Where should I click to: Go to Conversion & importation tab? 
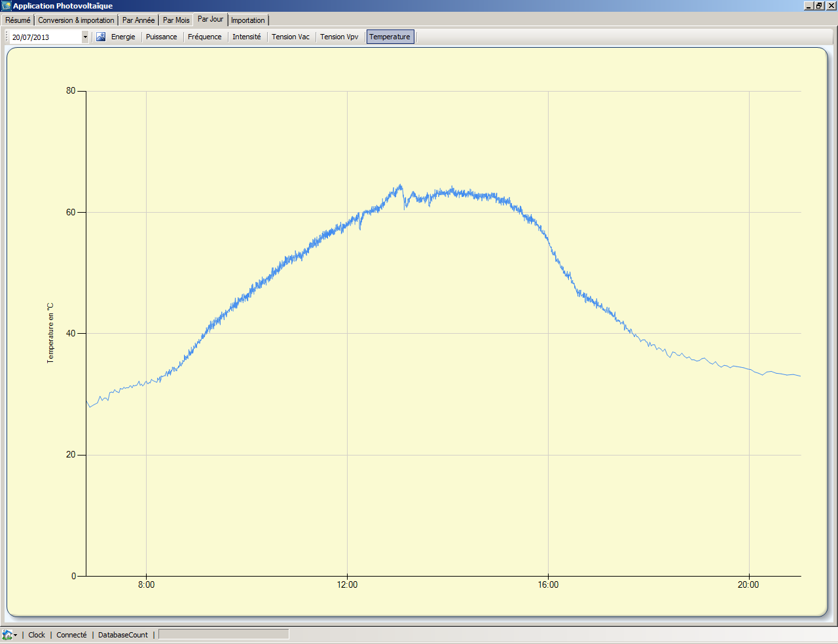pyautogui.click(x=76, y=20)
